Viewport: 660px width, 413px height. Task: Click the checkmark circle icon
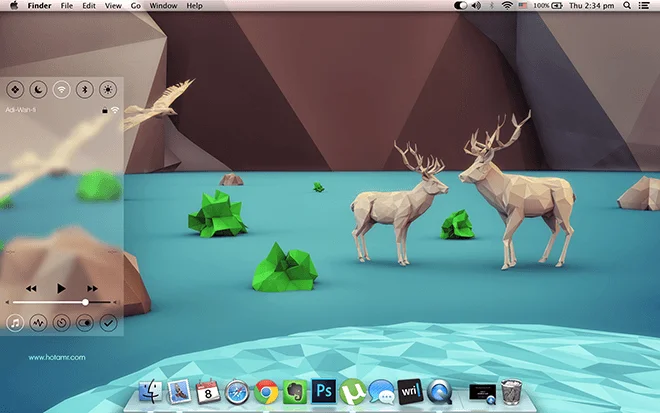108,323
